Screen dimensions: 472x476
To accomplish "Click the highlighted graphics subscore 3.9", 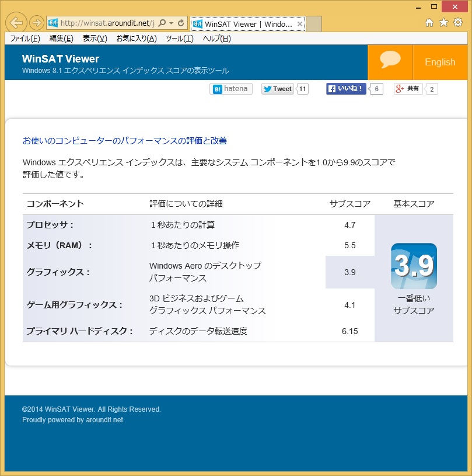I will pyautogui.click(x=349, y=272).
